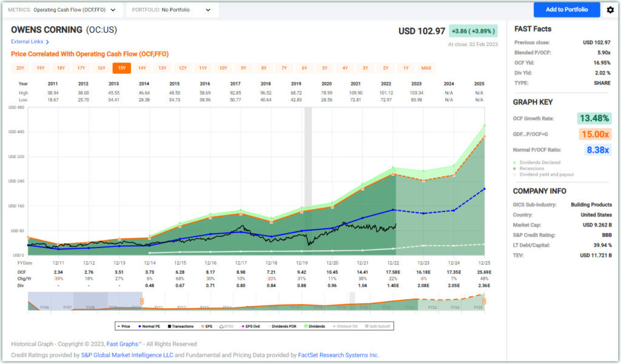The height and width of the screenshot is (364, 621).
Task: Select the 19Y time range tab
Action: [41, 68]
